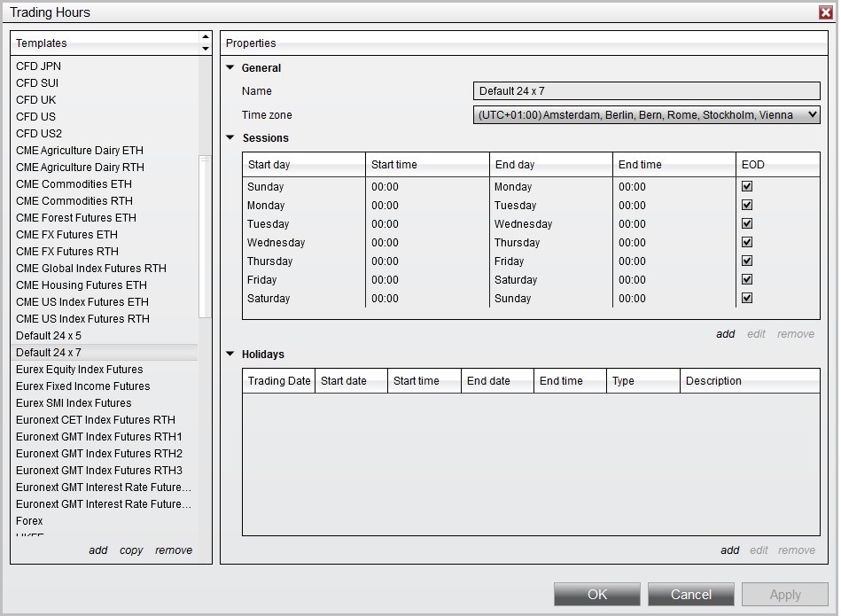The image size is (841, 616).
Task: Click the Name input field
Action: pos(646,90)
